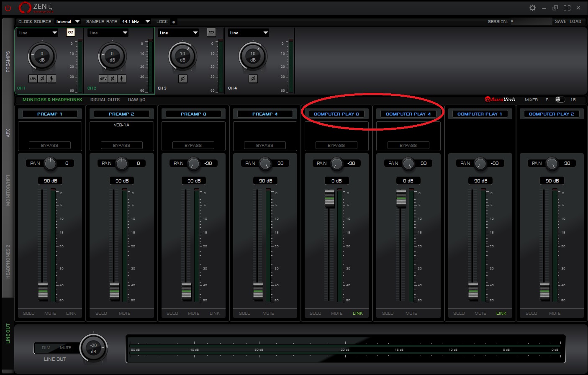Image resolution: width=588 pixels, height=375 pixels.
Task: Invert phase on CH 4
Action: [253, 79]
